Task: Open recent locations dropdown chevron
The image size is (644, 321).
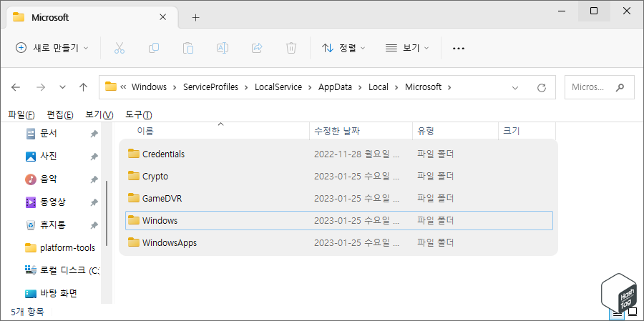Action: point(62,87)
